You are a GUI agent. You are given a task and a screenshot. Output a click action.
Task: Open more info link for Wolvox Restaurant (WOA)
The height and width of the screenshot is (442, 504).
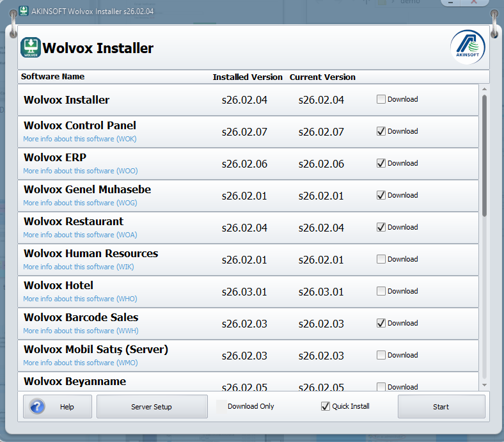pos(80,235)
